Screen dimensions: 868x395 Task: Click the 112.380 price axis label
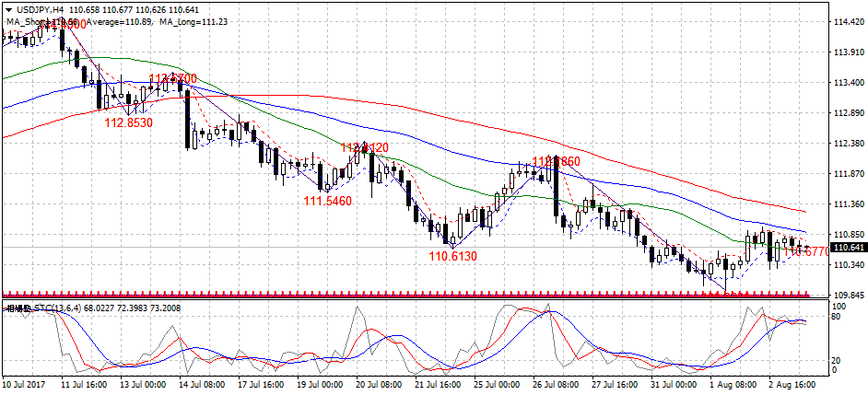[847, 144]
